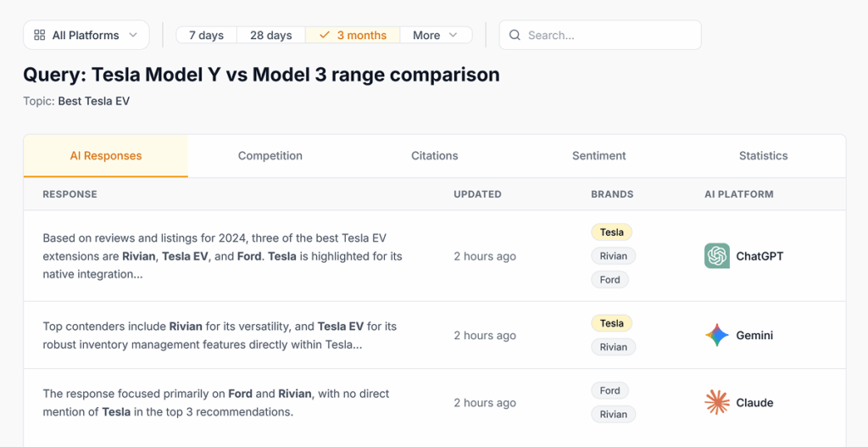868x447 pixels.
Task: Click '2 hours ago' in Gemini row
Action: click(x=485, y=335)
